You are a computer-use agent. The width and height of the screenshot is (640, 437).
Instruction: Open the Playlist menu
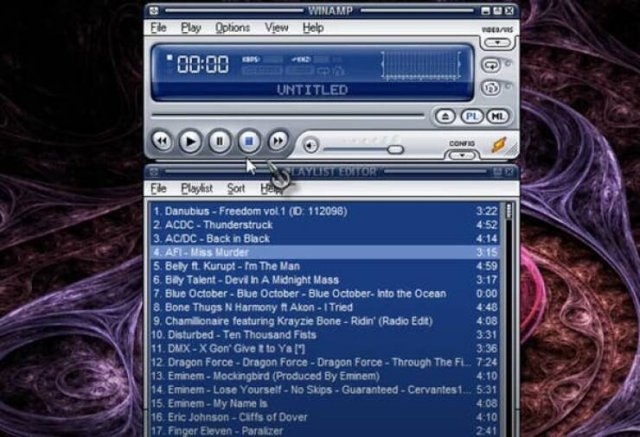click(x=197, y=189)
